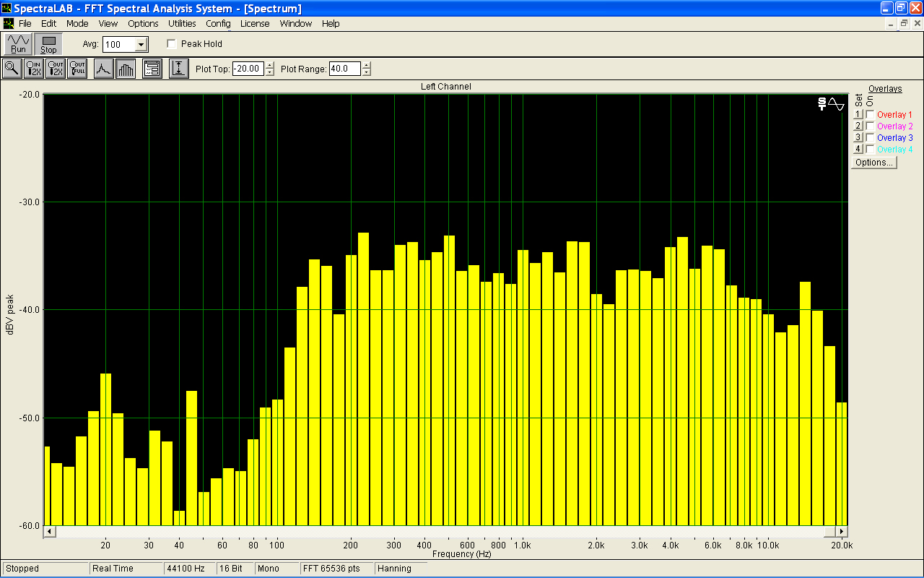This screenshot has height=578, width=924.
Task: Open the License menu
Action: click(255, 24)
